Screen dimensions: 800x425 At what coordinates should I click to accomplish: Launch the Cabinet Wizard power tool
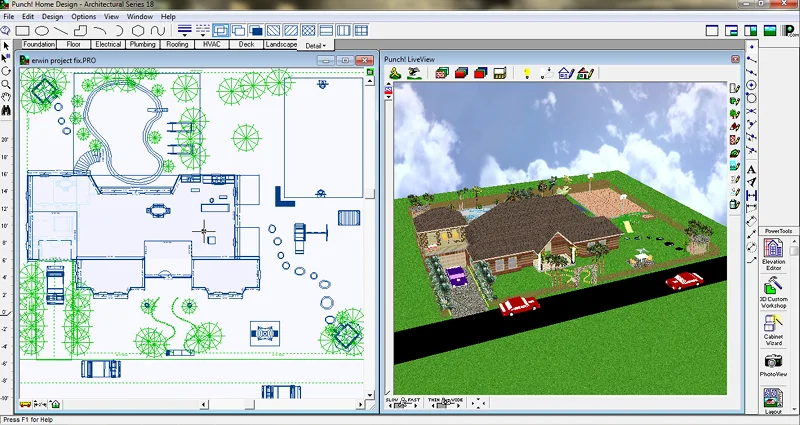click(773, 330)
